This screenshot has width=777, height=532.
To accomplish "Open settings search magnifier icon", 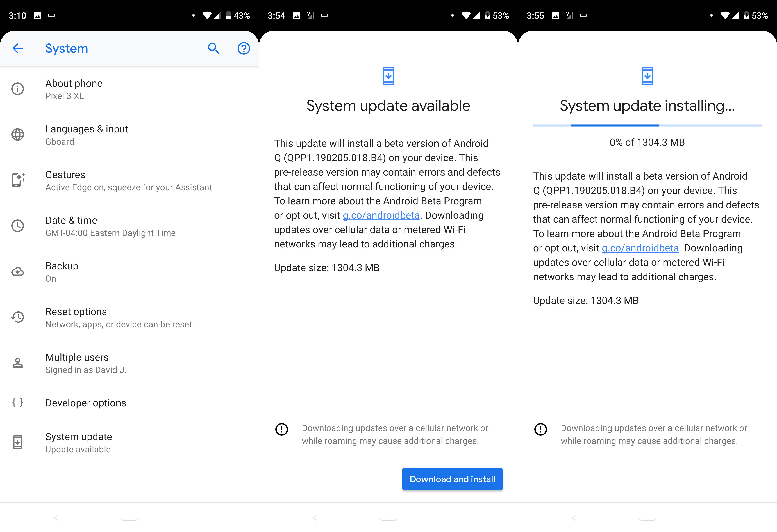I will (x=213, y=49).
